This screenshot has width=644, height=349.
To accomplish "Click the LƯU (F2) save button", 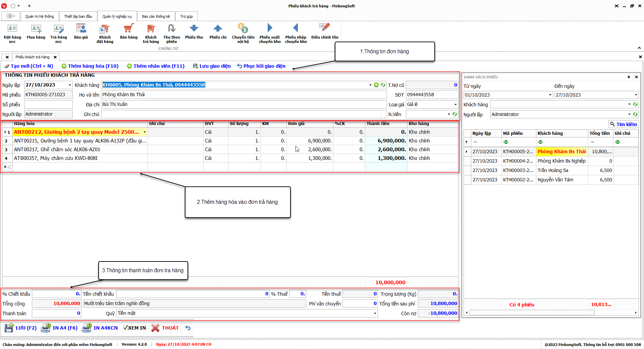I will (x=21, y=328).
